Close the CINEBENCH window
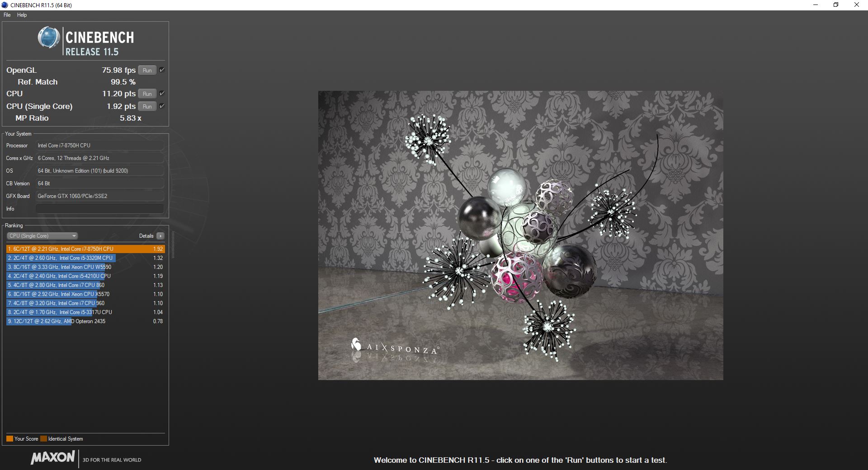Screen dimensions: 868x470 tap(857, 5)
